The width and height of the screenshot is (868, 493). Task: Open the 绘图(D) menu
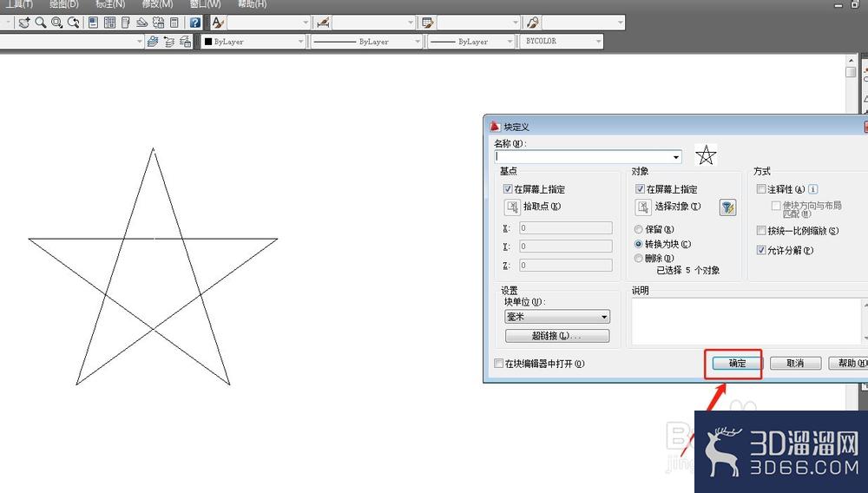click(x=63, y=3)
